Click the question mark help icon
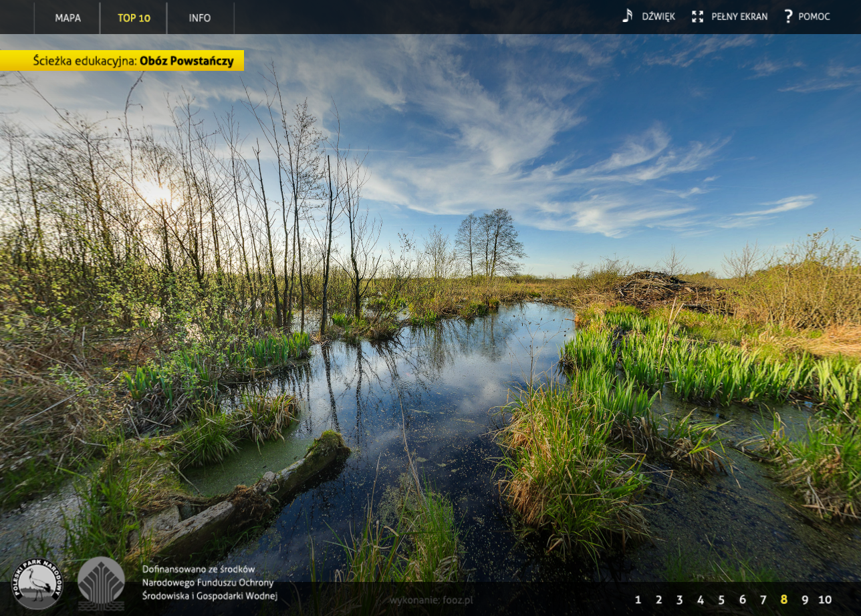Viewport: 861px width, 616px height. tap(788, 17)
